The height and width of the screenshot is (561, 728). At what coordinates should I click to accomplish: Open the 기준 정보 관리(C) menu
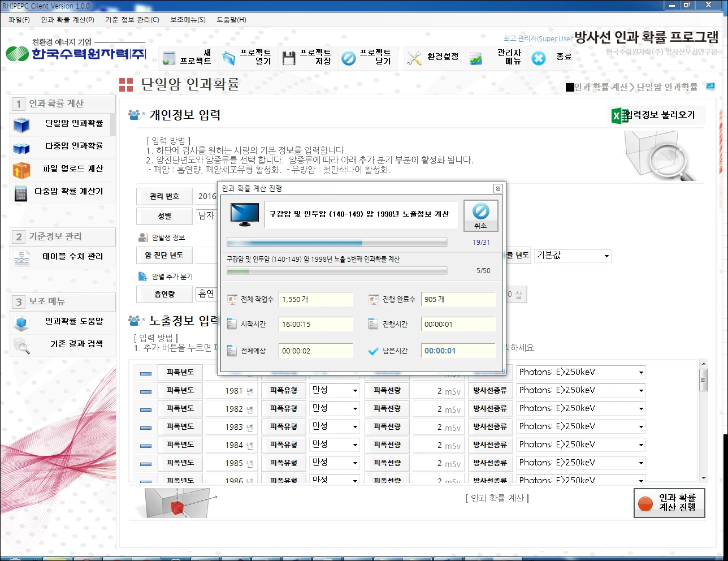pyautogui.click(x=132, y=20)
